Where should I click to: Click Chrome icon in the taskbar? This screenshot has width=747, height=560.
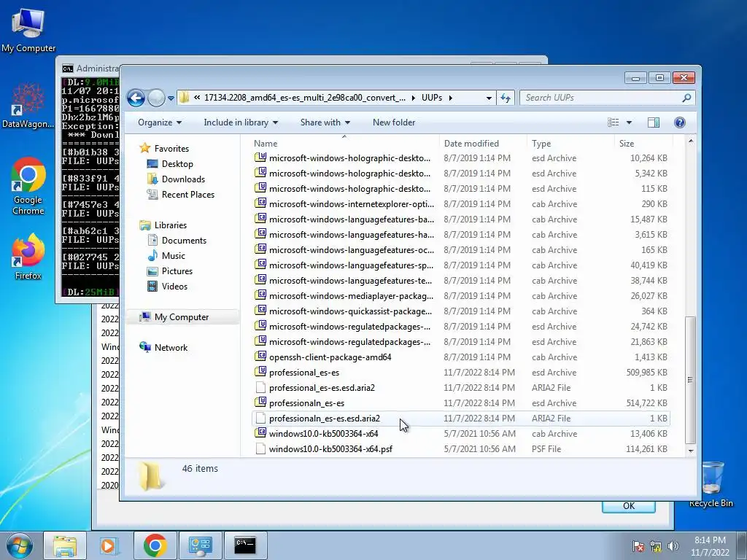(155, 545)
